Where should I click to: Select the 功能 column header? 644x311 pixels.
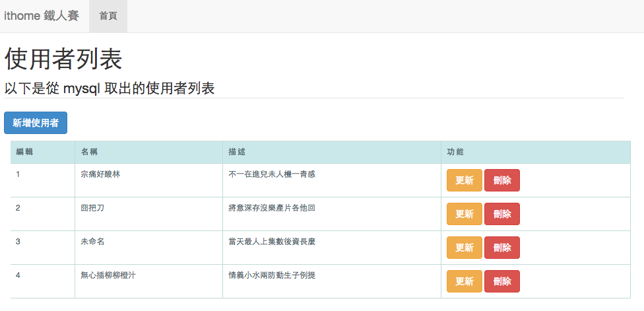point(455,152)
